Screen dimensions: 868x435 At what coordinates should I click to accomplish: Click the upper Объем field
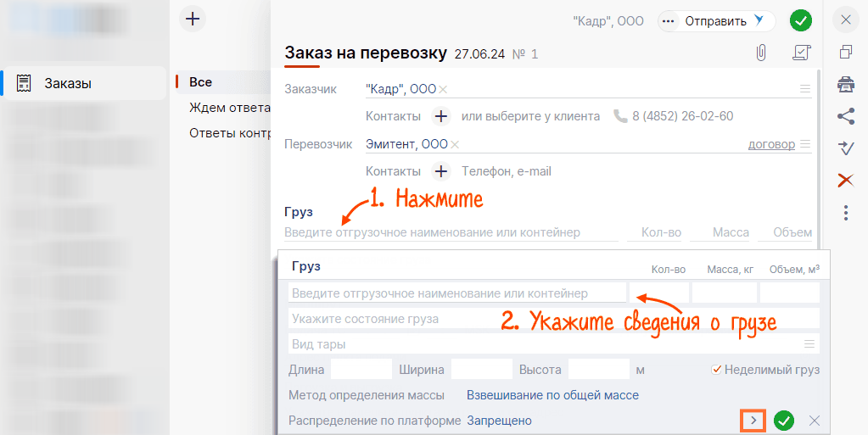[x=785, y=232]
